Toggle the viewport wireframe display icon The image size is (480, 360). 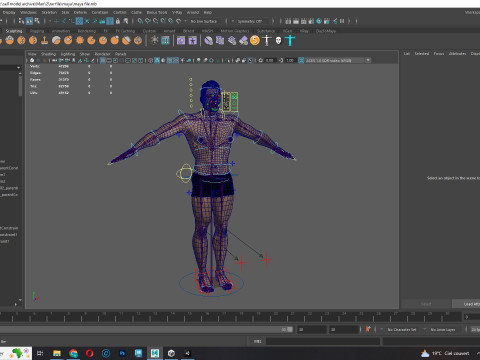[151, 60]
